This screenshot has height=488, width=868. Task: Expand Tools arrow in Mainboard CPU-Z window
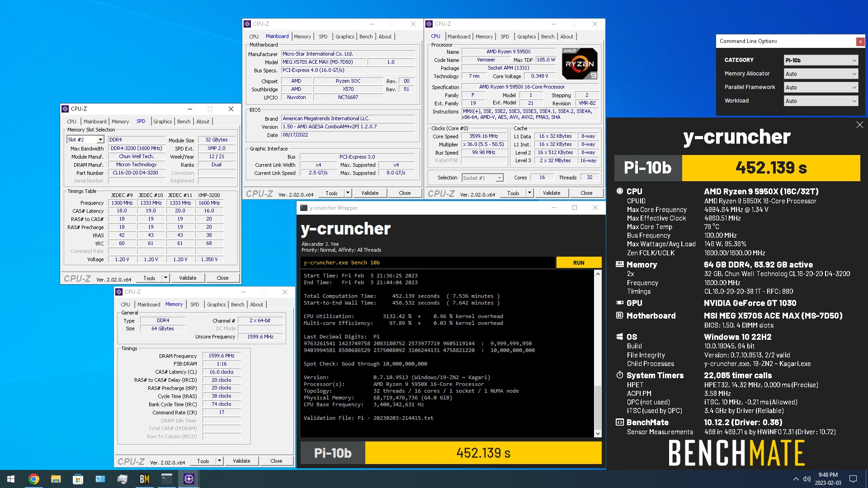pos(348,193)
